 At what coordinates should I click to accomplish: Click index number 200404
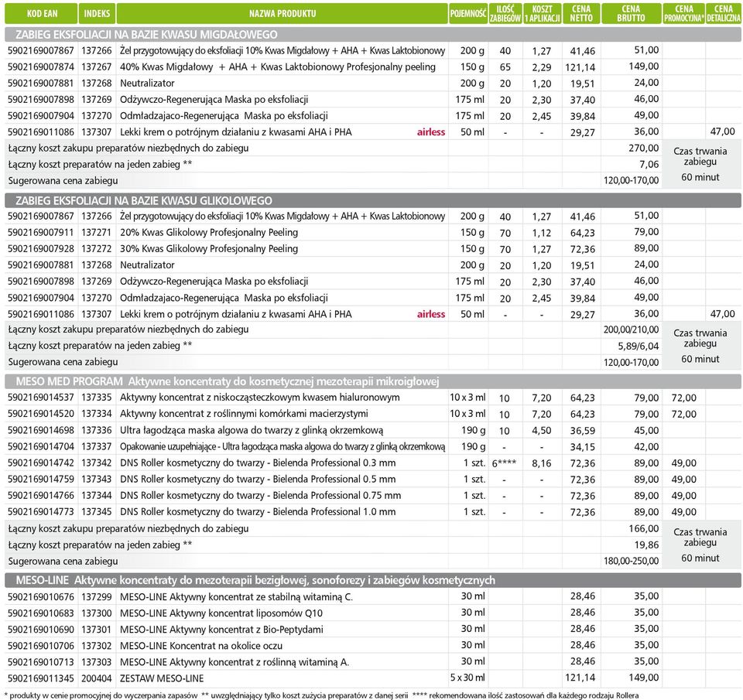click(97, 678)
